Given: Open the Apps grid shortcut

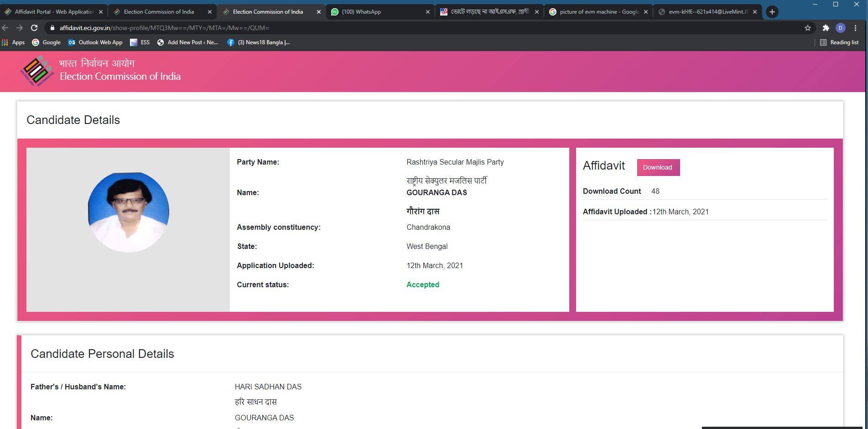Looking at the screenshot, I should click(13, 42).
